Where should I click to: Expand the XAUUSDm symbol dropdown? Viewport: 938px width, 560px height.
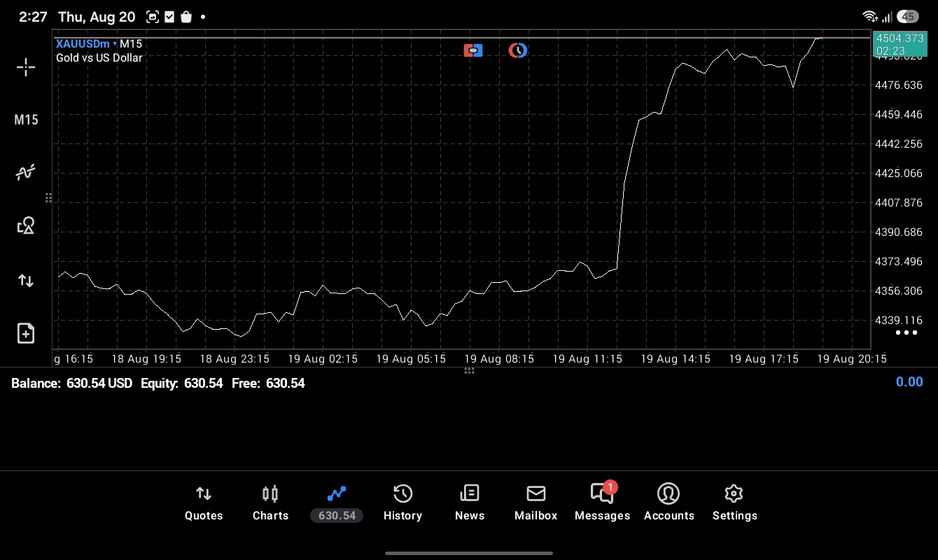click(x=86, y=44)
